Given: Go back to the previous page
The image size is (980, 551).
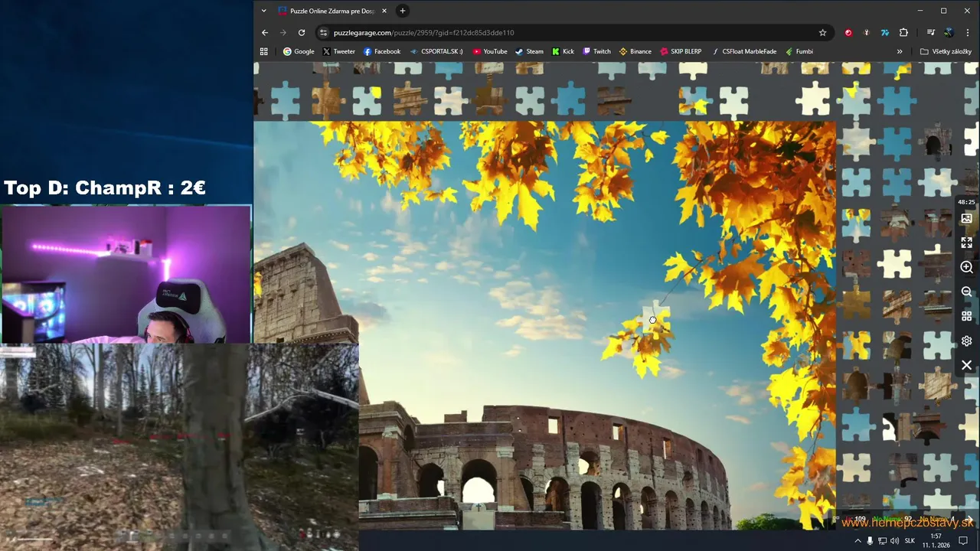Looking at the screenshot, I should 265,33.
